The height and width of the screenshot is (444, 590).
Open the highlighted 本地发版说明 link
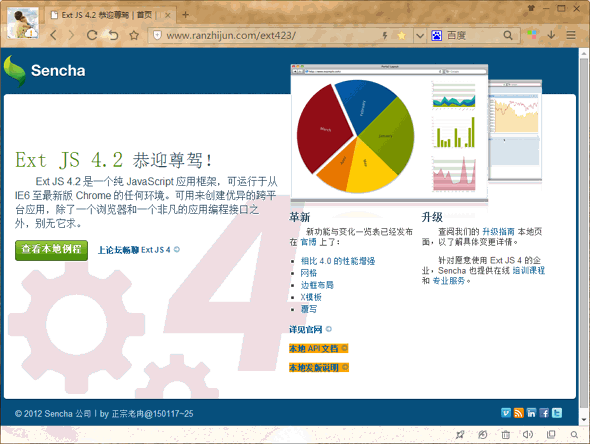coord(319,367)
